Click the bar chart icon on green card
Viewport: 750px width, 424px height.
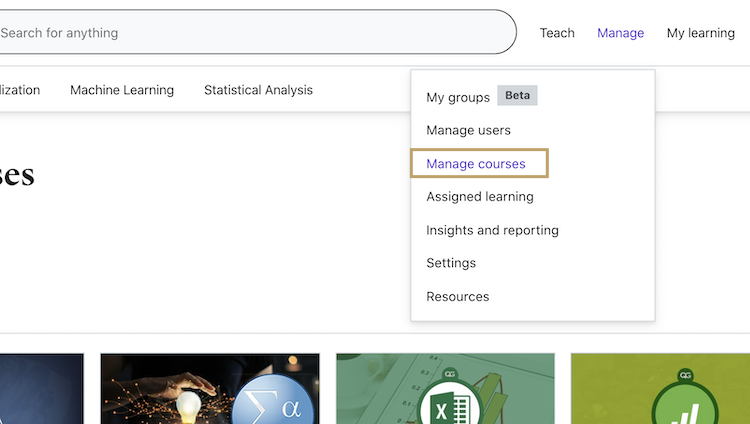685,410
